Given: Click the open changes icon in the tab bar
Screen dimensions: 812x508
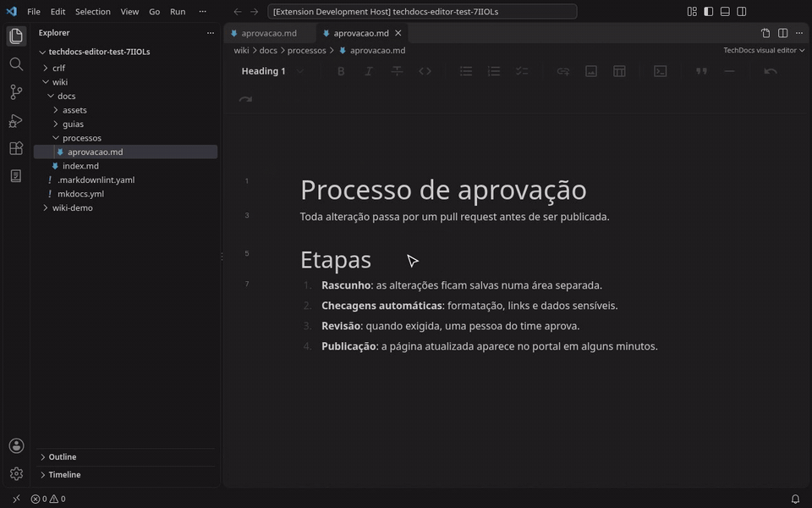Looking at the screenshot, I should 766,33.
